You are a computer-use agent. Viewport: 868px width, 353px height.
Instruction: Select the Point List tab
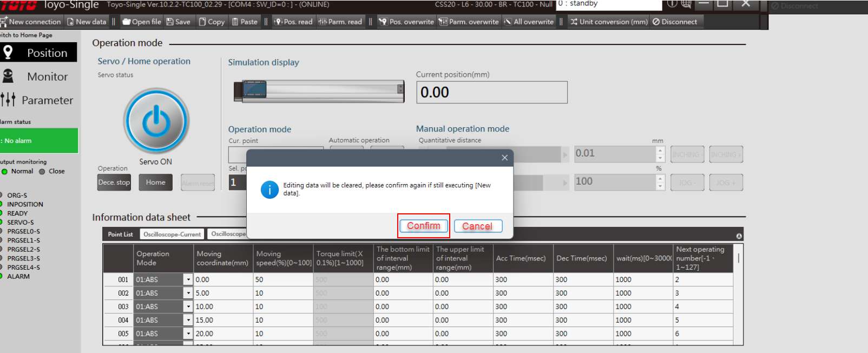tap(120, 234)
